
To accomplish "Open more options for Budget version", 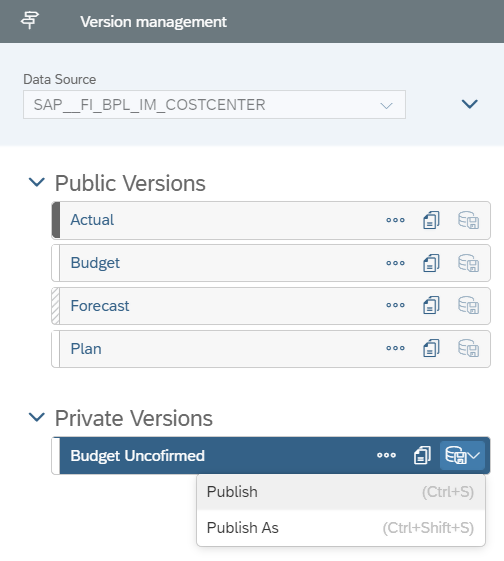I will 395,263.
